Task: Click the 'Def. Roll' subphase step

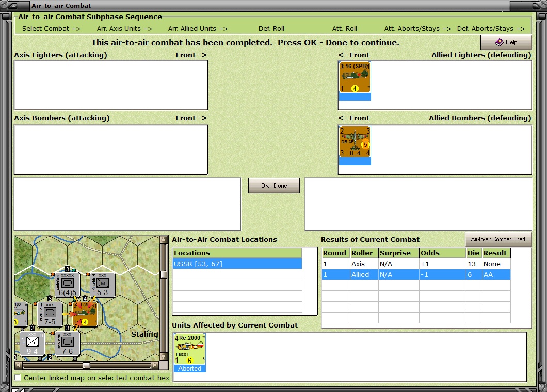Action: pos(271,28)
